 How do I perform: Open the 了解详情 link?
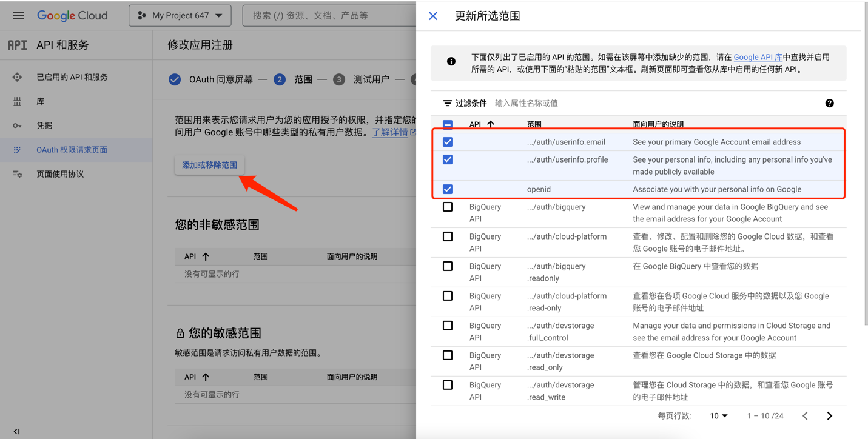click(394, 132)
